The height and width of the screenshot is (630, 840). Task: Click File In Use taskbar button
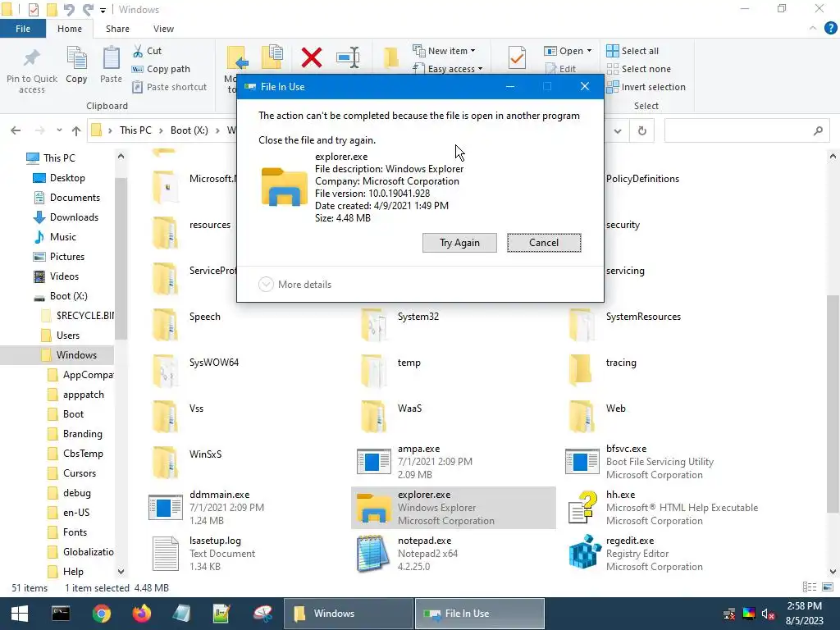click(480, 614)
